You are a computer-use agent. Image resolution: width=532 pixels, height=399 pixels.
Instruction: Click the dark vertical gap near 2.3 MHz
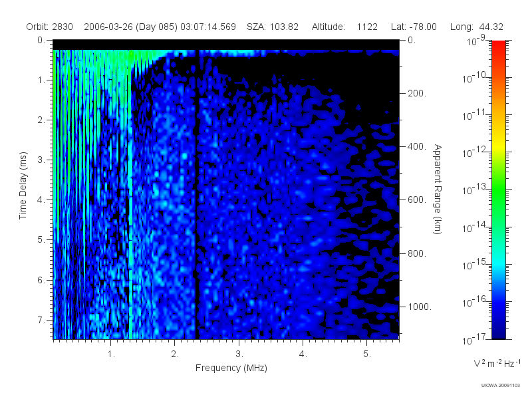point(197,195)
